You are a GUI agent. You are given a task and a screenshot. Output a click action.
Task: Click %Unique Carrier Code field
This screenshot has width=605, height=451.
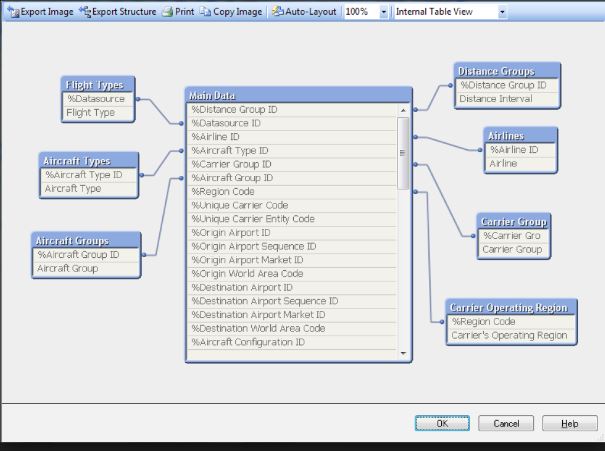pyautogui.click(x=292, y=206)
